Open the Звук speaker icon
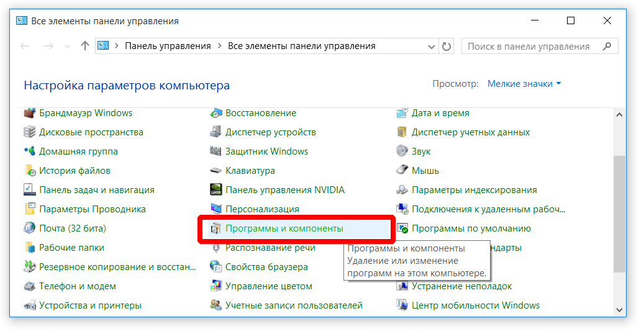This screenshot has height=334, width=644. pyautogui.click(x=402, y=151)
